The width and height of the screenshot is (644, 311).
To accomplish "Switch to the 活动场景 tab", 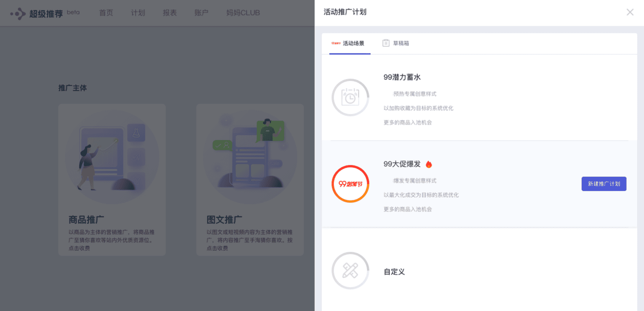I will (x=350, y=43).
